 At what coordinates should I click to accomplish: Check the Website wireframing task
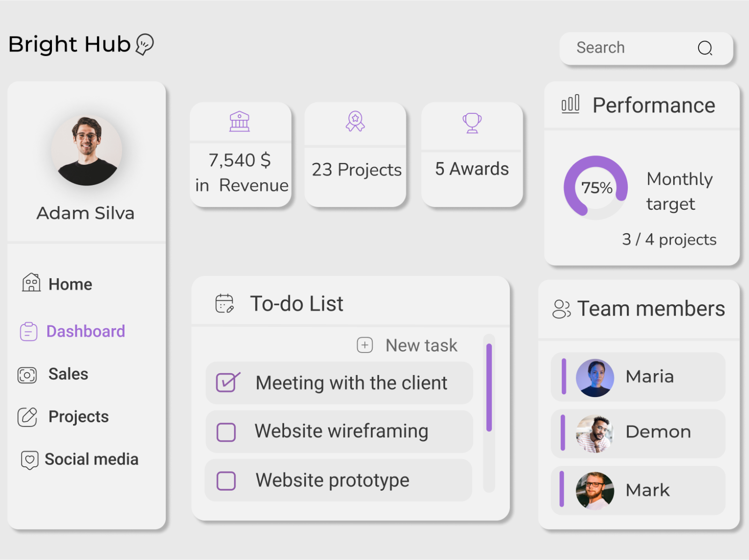226,431
